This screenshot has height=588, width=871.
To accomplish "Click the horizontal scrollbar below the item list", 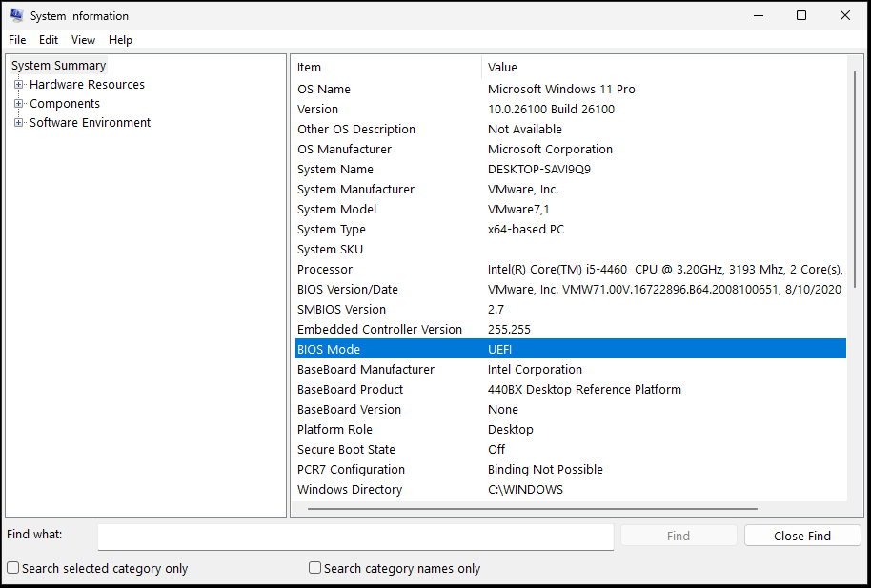I will coord(534,509).
